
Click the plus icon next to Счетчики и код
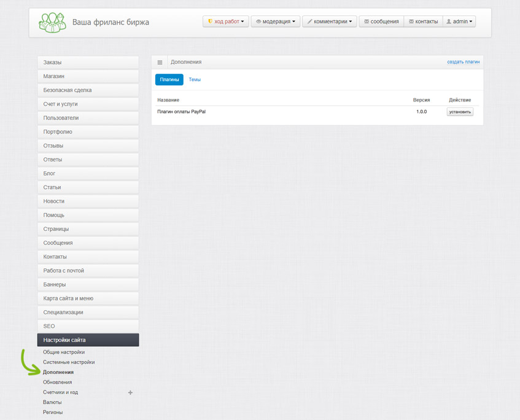click(x=130, y=392)
